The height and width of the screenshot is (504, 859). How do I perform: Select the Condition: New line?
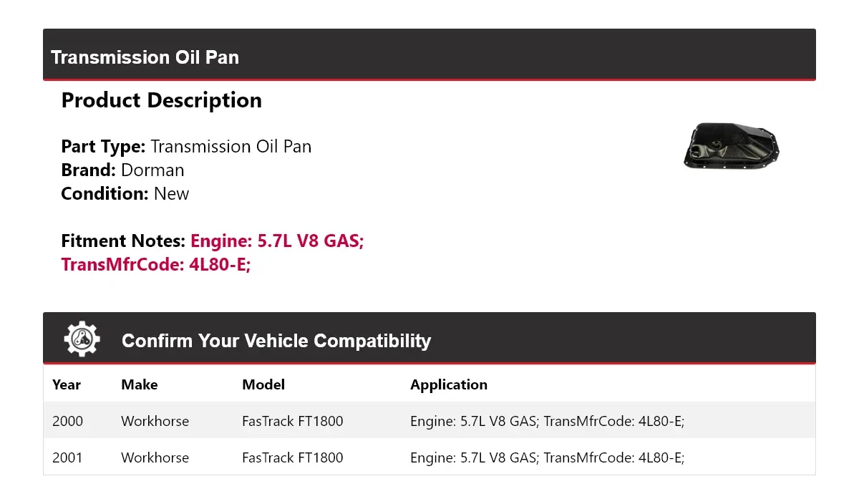pos(125,194)
